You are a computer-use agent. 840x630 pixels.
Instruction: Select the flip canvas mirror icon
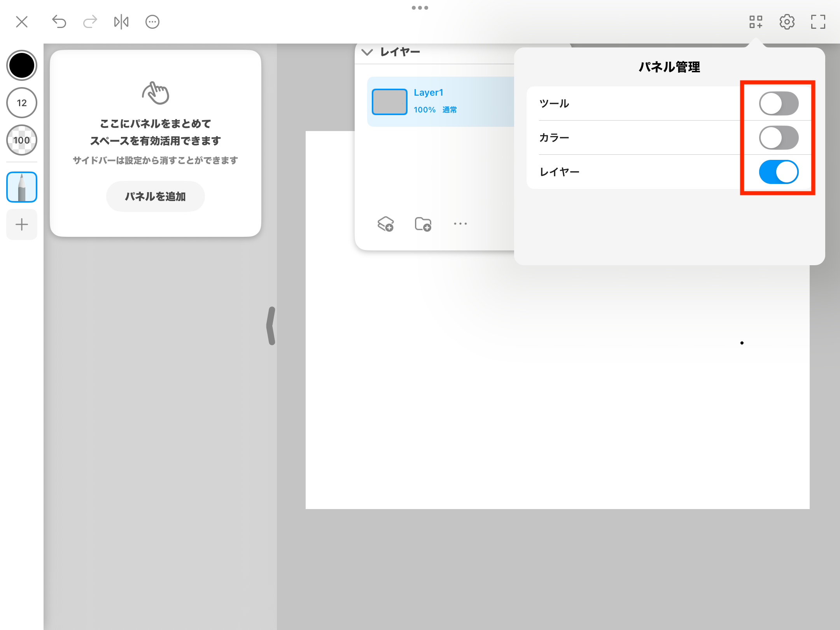(x=121, y=22)
